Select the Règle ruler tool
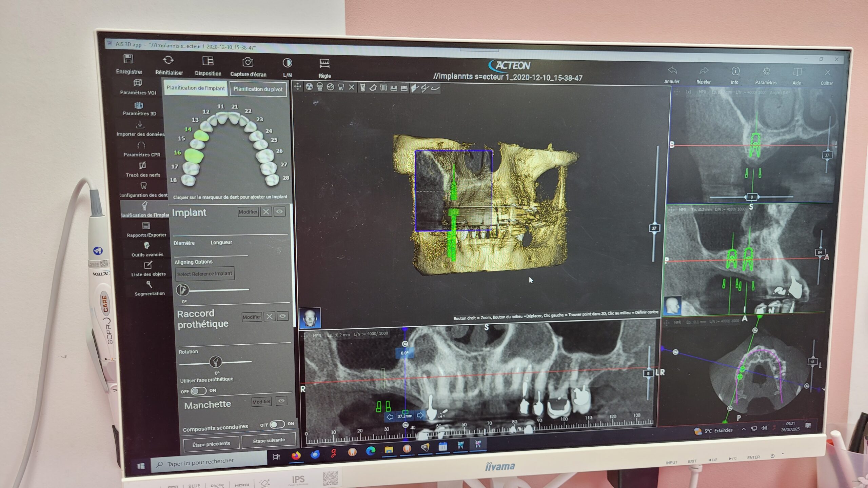This screenshot has width=868, height=488. [324, 64]
